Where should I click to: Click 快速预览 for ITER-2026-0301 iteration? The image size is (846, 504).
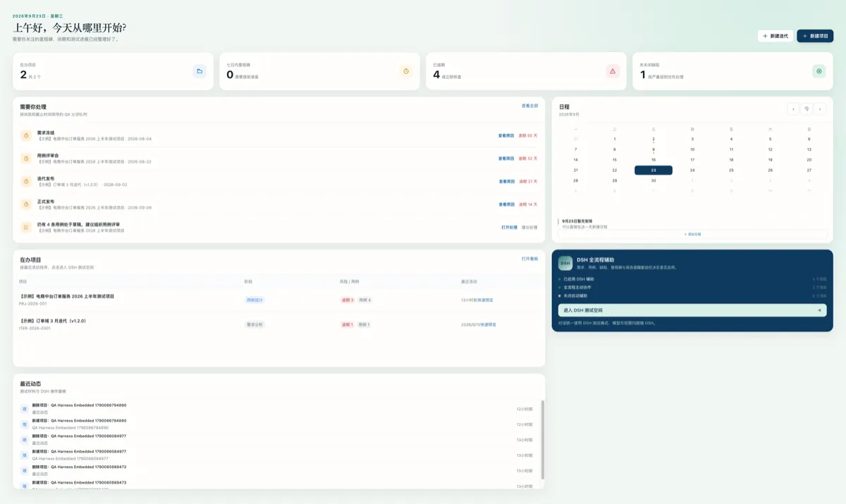(x=487, y=324)
